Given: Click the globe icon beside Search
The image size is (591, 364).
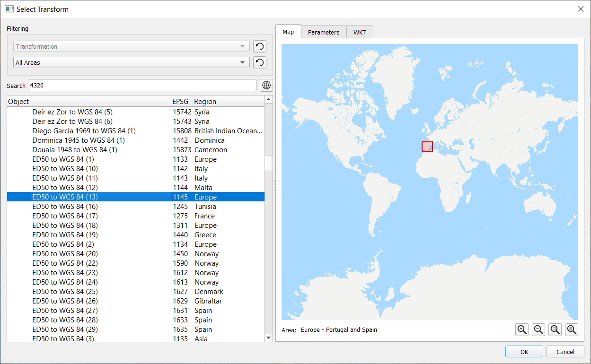Looking at the screenshot, I should 266,85.
